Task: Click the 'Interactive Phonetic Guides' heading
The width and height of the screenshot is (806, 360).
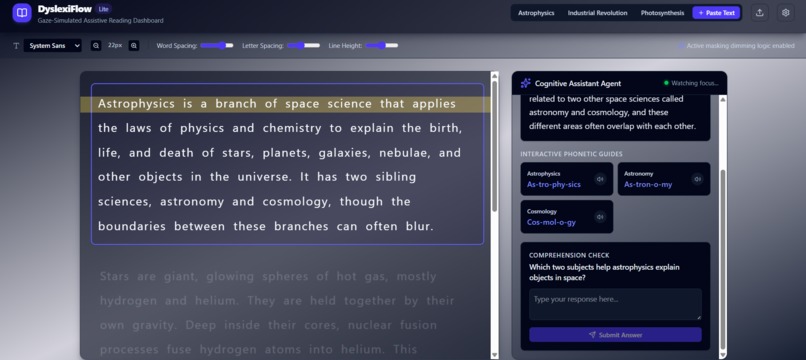Action: point(571,154)
